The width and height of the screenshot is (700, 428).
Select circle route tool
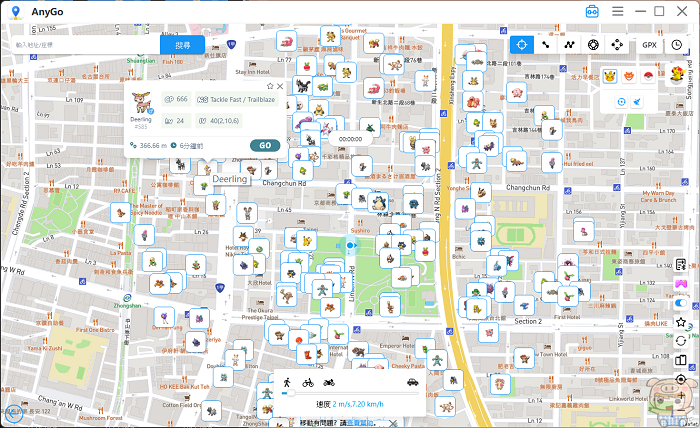[x=593, y=45]
